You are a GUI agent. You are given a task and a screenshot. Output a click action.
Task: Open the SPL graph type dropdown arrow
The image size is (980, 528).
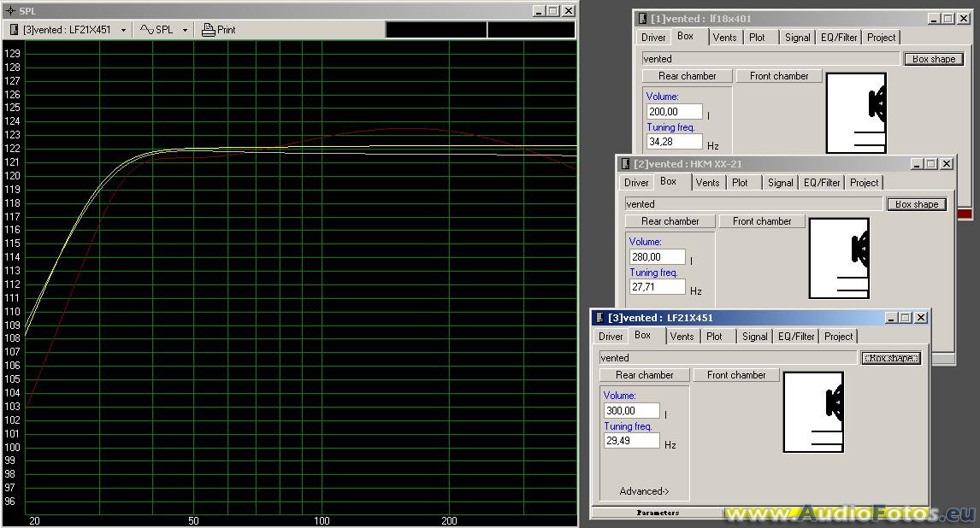tap(185, 30)
